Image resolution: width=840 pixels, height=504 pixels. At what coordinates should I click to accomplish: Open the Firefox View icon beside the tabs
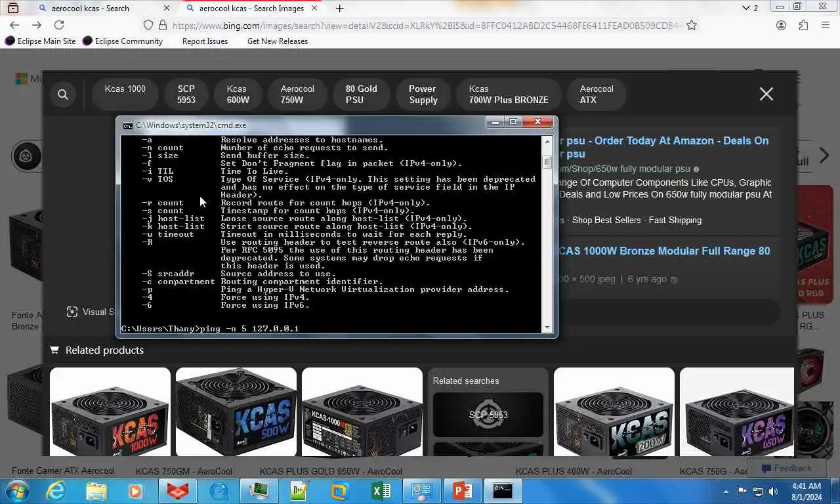(13, 8)
